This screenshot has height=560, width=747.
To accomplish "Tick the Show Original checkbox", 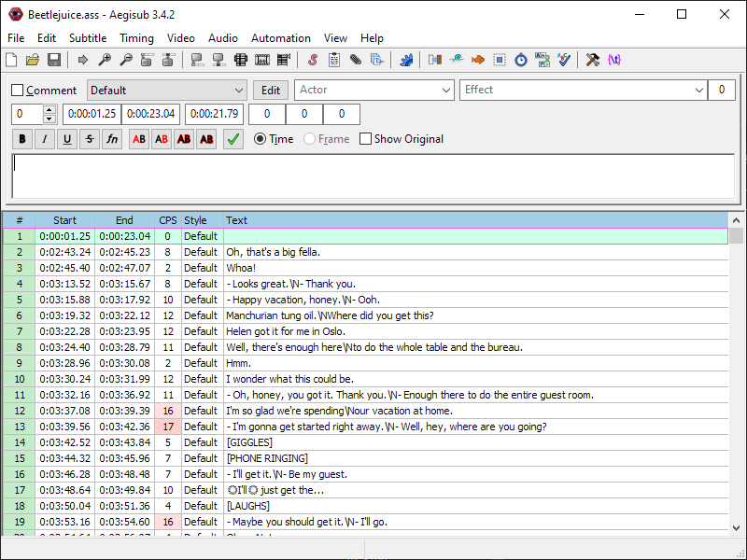I will 366,139.
